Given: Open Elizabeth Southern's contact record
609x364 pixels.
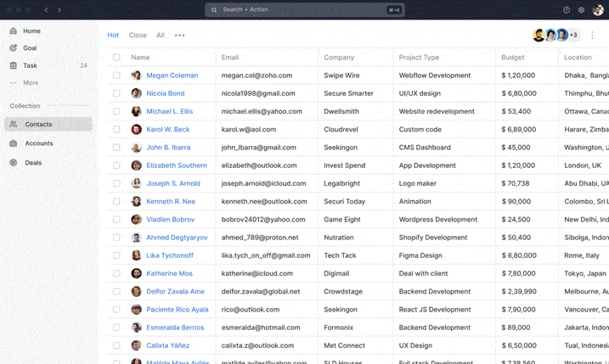Looking at the screenshot, I should 176,165.
